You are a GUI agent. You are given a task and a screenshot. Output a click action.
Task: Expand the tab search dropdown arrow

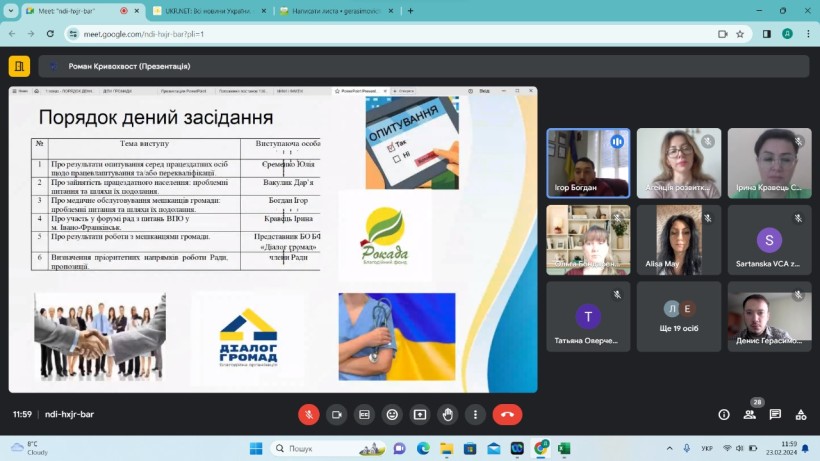10,11
